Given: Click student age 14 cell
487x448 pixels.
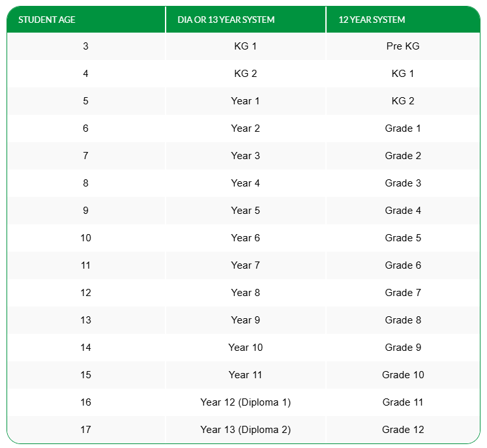Looking at the screenshot, I should coord(85,348).
